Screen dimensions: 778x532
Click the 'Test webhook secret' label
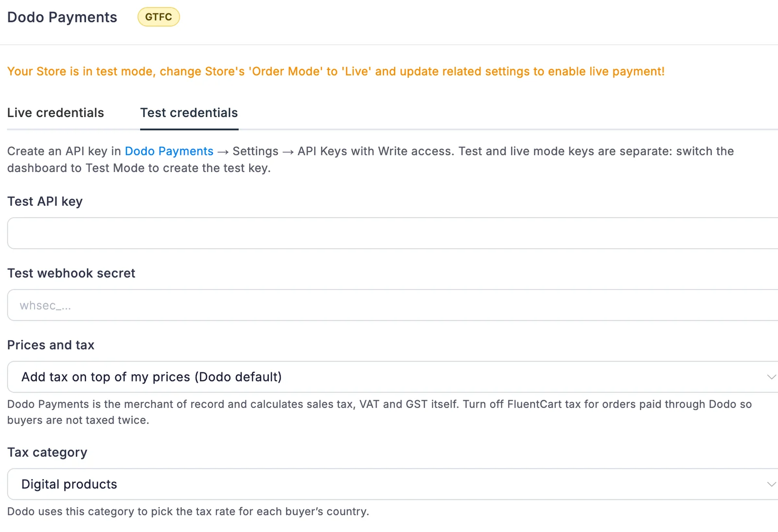(71, 273)
